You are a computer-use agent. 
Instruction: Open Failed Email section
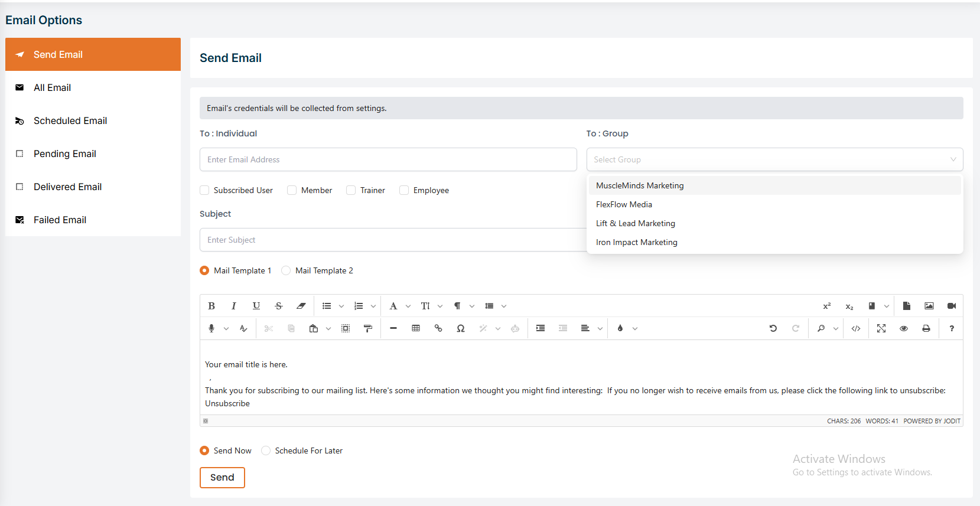(93, 220)
